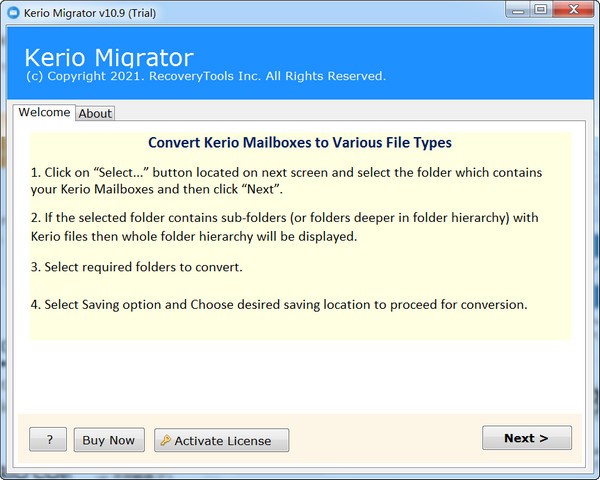Click instruction step 1 about the Select button
This screenshot has width=600, height=480.
pyautogui.click(x=286, y=181)
